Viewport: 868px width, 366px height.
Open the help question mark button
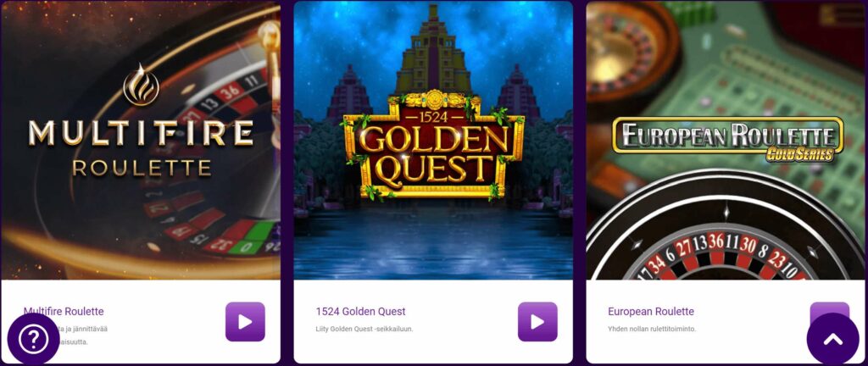[33, 340]
